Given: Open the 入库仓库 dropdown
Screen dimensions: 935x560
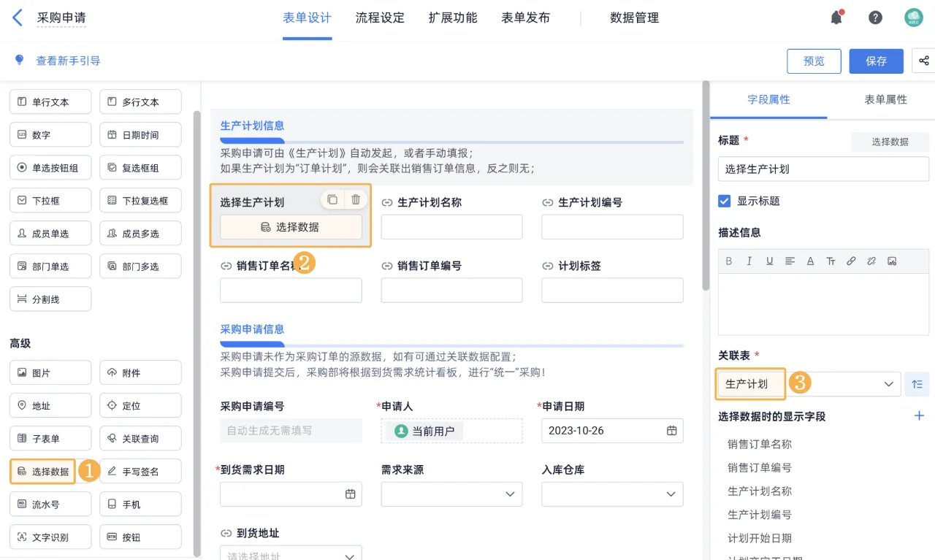Looking at the screenshot, I should [x=612, y=494].
